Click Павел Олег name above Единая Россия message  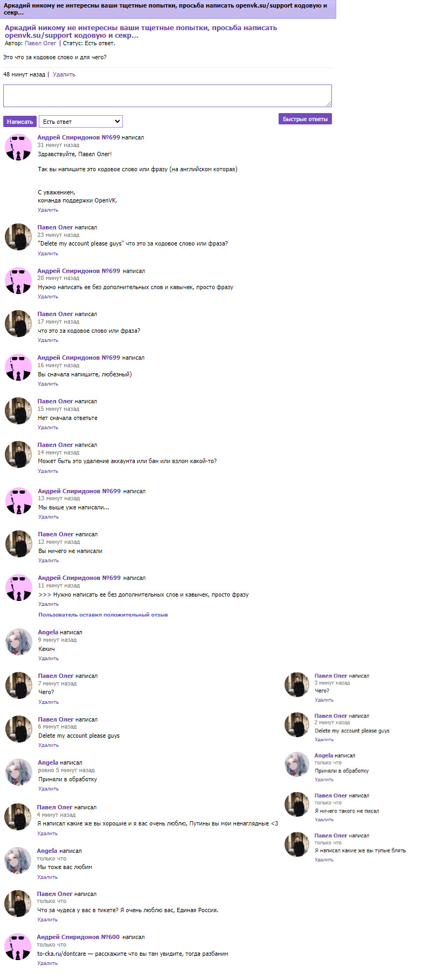54,894
